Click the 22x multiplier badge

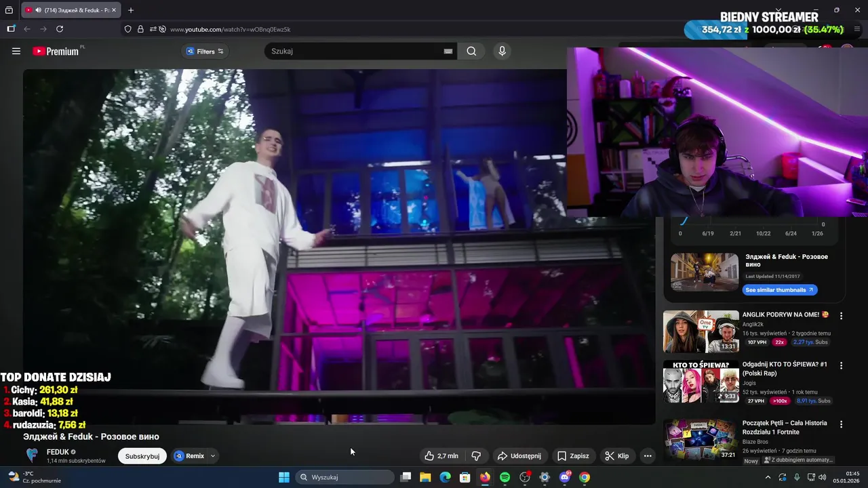pos(779,342)
